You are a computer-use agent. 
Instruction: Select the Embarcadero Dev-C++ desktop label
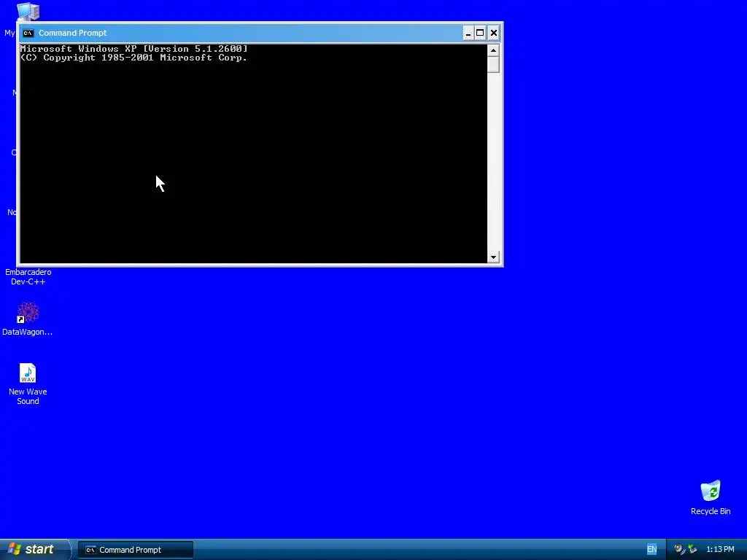28,276
